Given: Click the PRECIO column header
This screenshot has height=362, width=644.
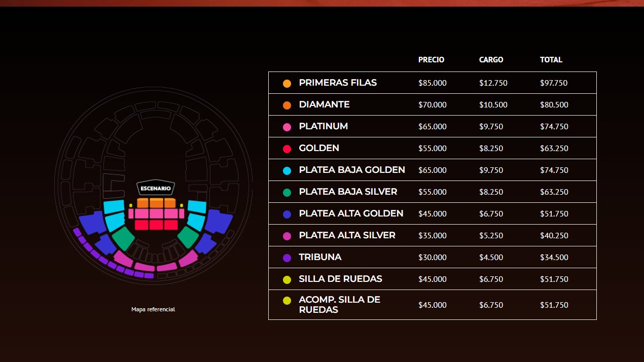Looking at the screenshot, I should (x=431, y=60).
